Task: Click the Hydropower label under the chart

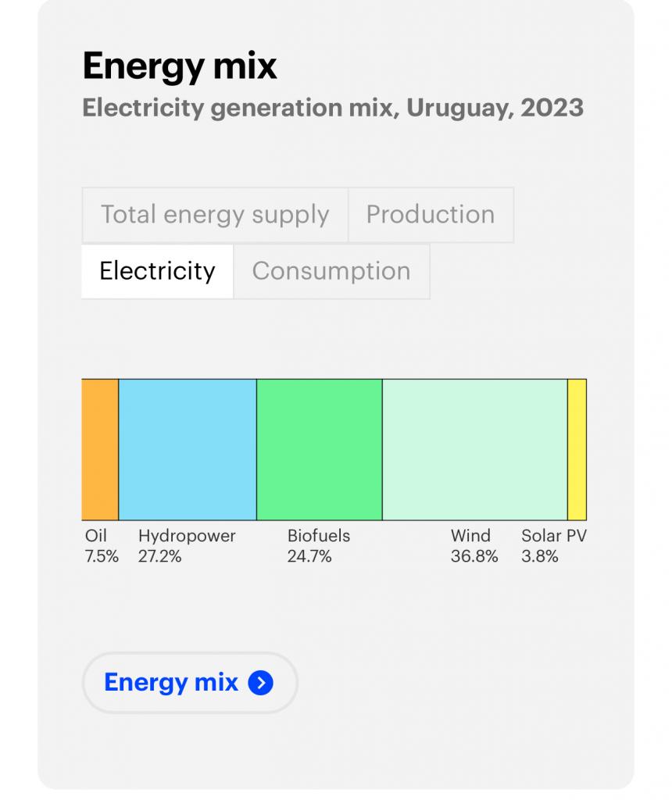Action: coord(187,536)
